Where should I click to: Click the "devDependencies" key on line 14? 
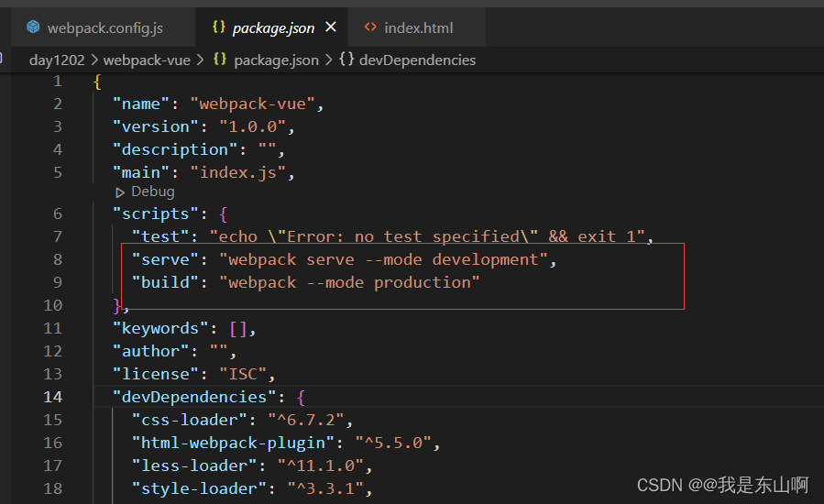click(194, 397)
